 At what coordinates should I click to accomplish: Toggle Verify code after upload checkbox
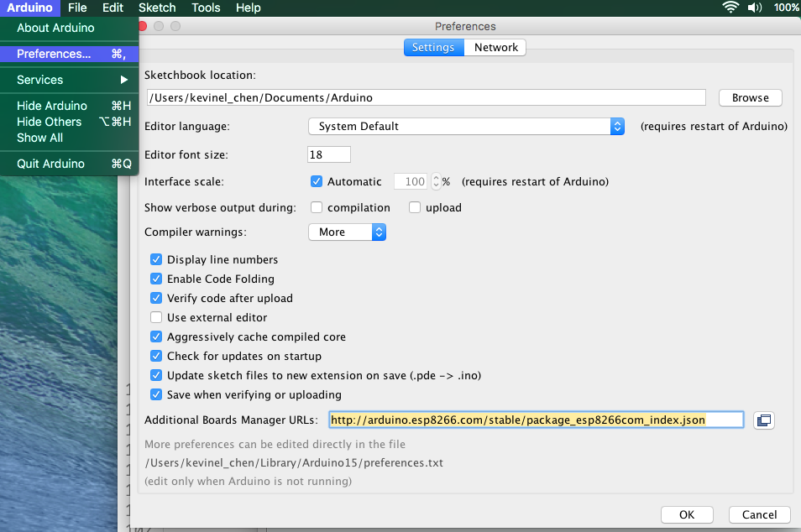pyautogui.click(x=156, y=298)
